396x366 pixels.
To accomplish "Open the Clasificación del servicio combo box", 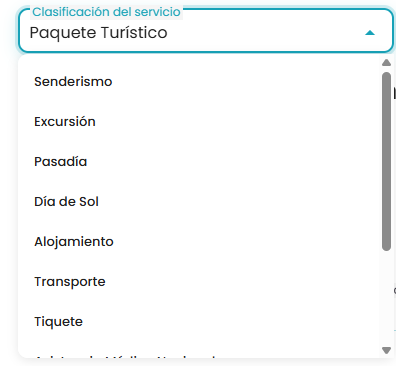I will (206, 31).
